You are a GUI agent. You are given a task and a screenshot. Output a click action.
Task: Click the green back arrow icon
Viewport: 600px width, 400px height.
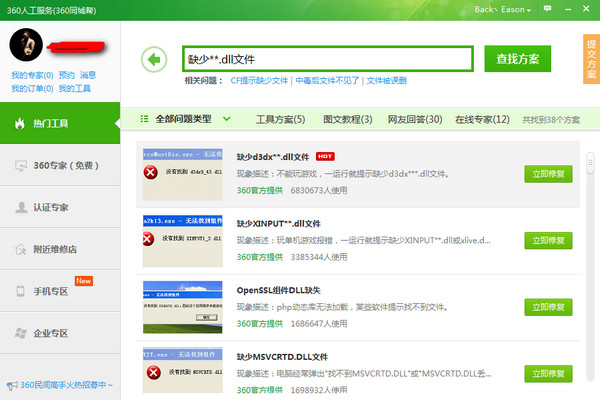pos(154,59)
